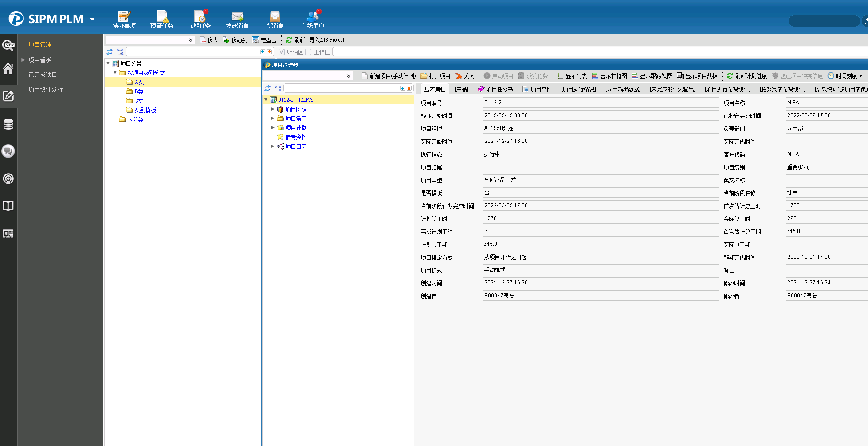Toggle the 归档区 checkbox
This screenshot has width=868, height=446.
(x=282, y=52)
